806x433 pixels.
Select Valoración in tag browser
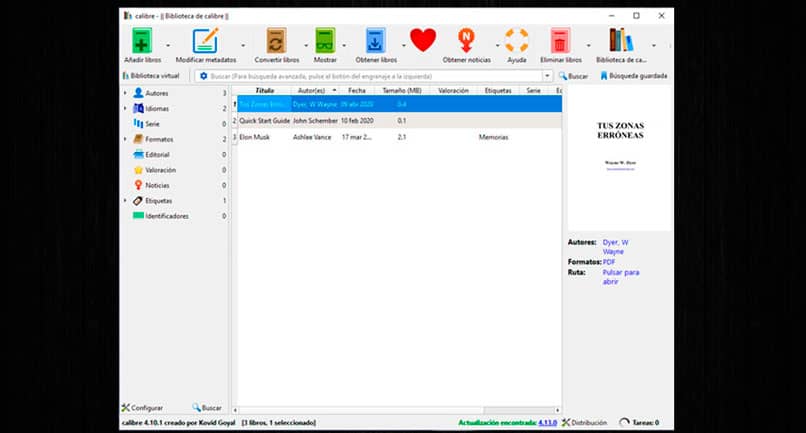tap(160, 170)
